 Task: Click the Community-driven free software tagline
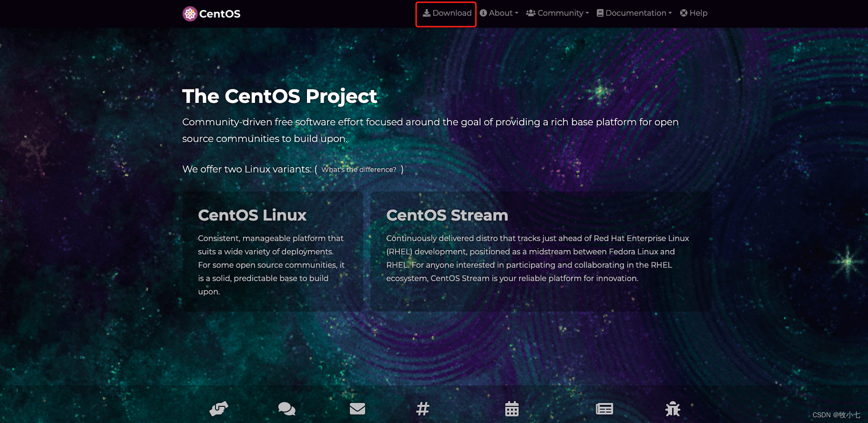pos(430,130)
